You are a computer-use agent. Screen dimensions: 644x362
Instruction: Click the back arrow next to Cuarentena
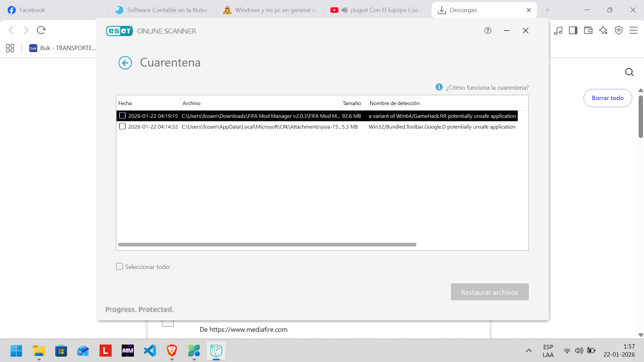click(125, 63)
